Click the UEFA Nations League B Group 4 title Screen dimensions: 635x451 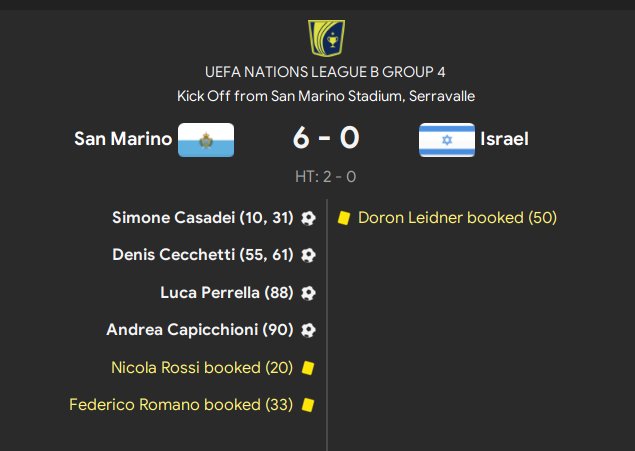coord(326,72)
